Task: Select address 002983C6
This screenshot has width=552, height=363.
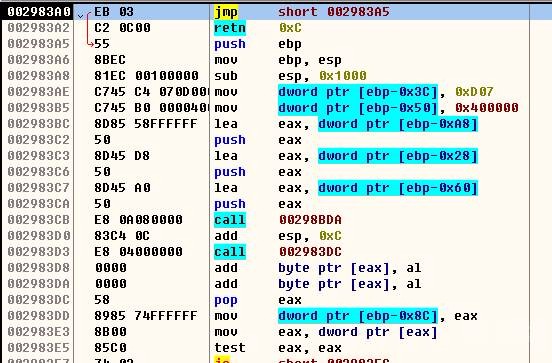Action: [39, 172]
